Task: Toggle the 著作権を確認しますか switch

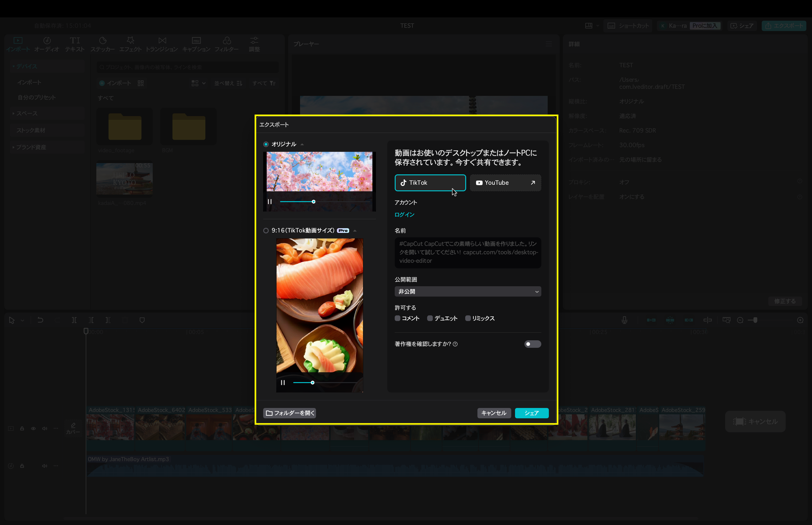Action: point(533,344)
